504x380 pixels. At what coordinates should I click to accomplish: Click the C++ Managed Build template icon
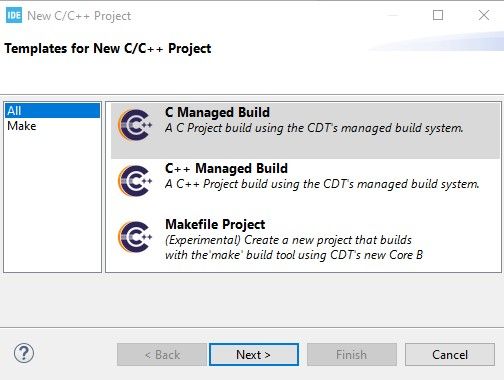135,181
